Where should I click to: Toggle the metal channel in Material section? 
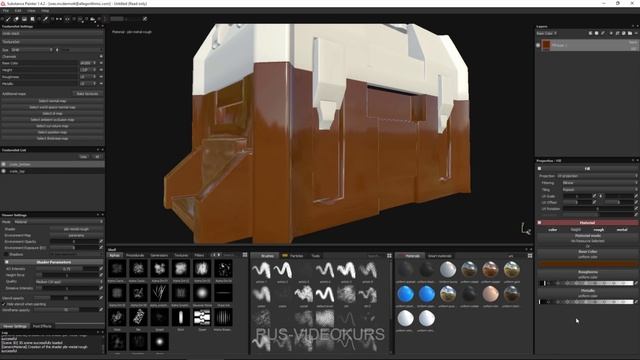[x=622, y=230]
